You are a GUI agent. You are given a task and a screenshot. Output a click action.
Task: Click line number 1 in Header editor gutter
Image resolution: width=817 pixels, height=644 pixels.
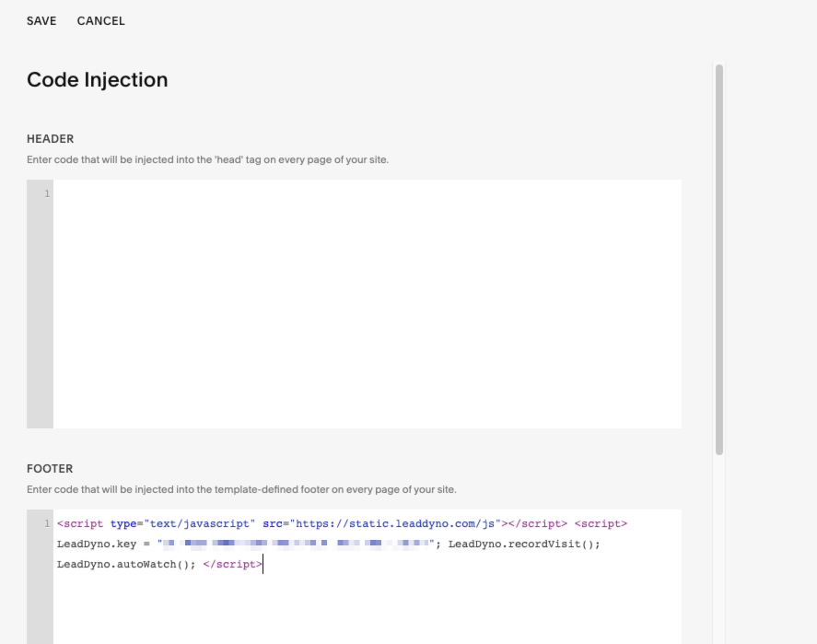pos(47,193)
